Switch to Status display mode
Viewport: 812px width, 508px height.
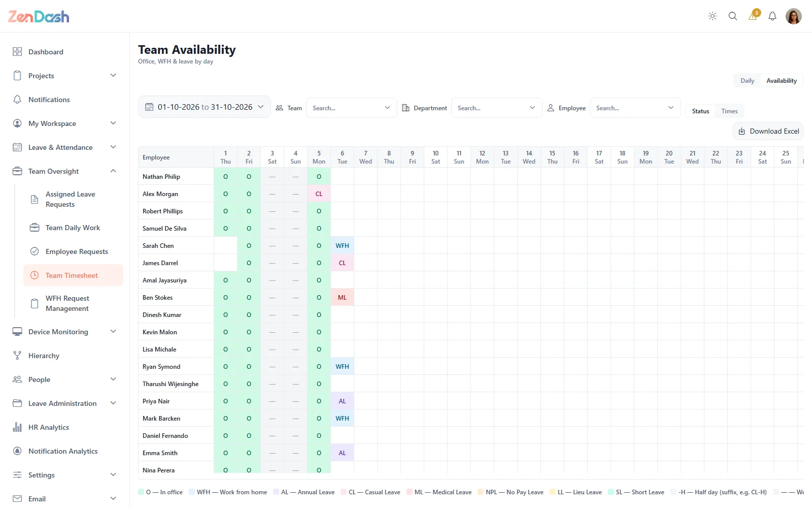tap(700, 111)
